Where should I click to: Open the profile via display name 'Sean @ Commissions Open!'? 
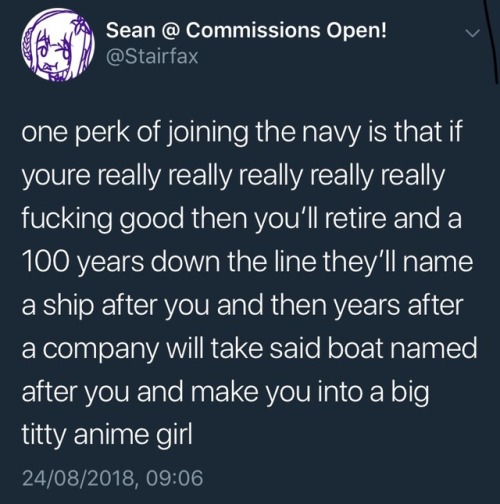tap(247, 31)
